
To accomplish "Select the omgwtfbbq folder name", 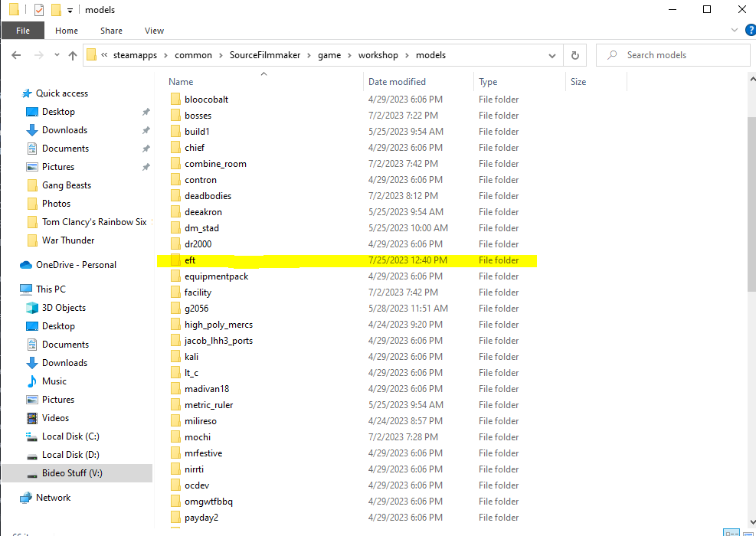I will click(208, 502).
